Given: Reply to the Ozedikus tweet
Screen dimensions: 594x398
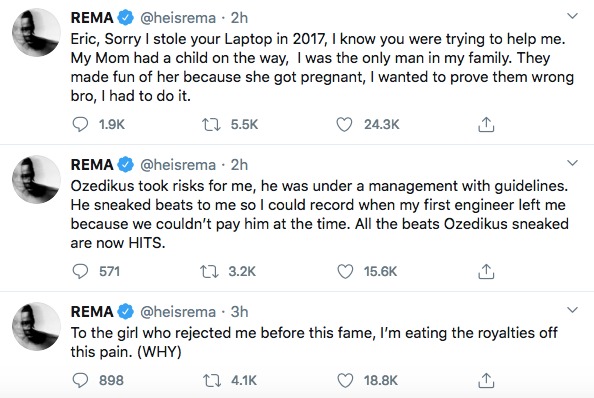Looking at the screenshot, I should [x=80, y=271].
